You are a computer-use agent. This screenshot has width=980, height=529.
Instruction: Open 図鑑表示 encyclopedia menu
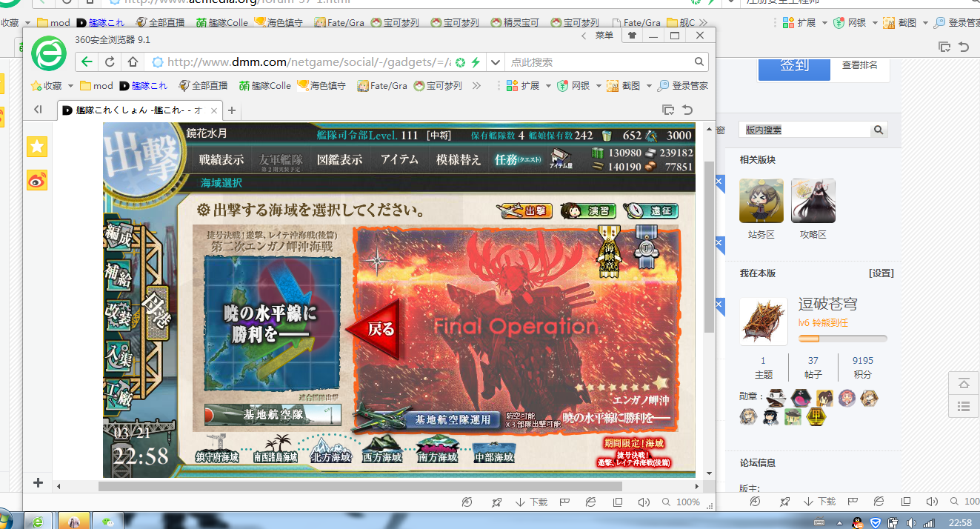340,159
